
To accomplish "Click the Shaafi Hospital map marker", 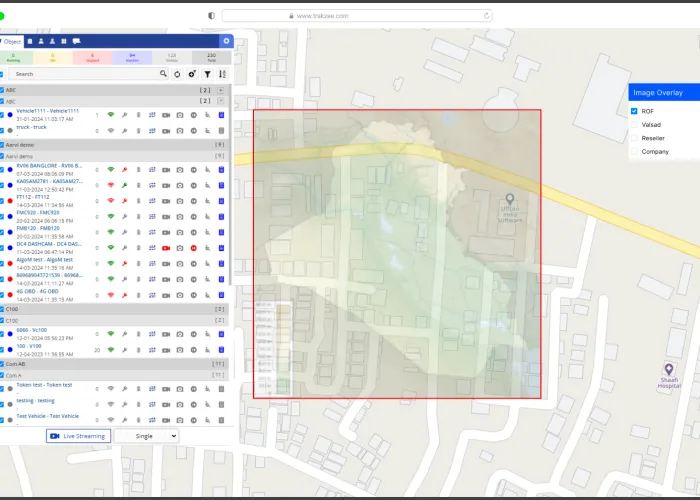I will coord(669,371).
